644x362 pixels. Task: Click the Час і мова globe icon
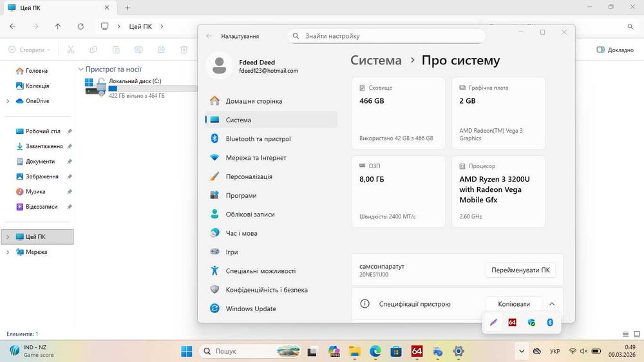(x=214, y=233)
